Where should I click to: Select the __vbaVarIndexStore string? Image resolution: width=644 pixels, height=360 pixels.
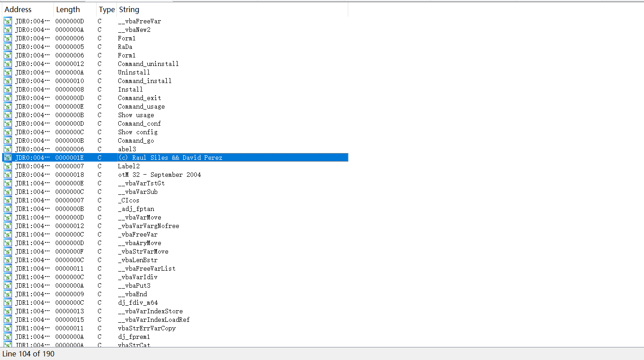(150, 311)
